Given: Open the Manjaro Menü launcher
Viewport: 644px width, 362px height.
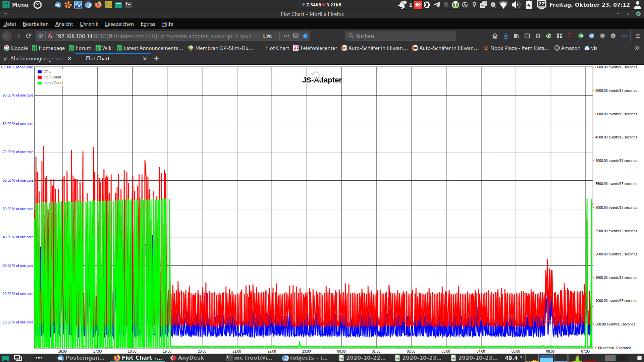Looking at the screenshot, I should 15,5.
